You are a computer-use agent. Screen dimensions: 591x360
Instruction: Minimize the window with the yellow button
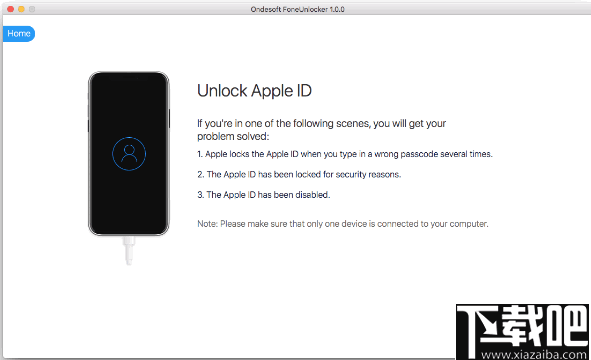click(21, 9)
